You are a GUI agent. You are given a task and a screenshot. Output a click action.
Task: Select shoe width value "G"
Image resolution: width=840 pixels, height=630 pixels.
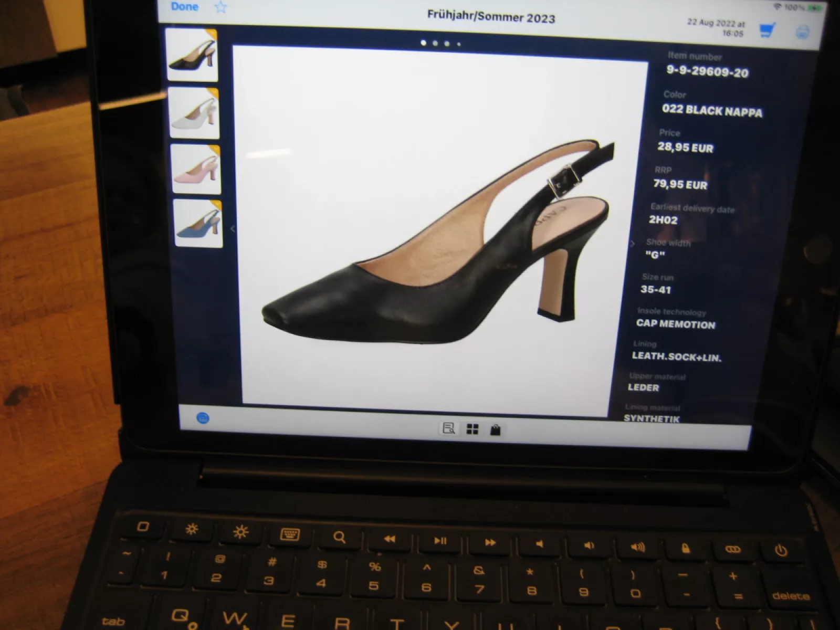655,255
